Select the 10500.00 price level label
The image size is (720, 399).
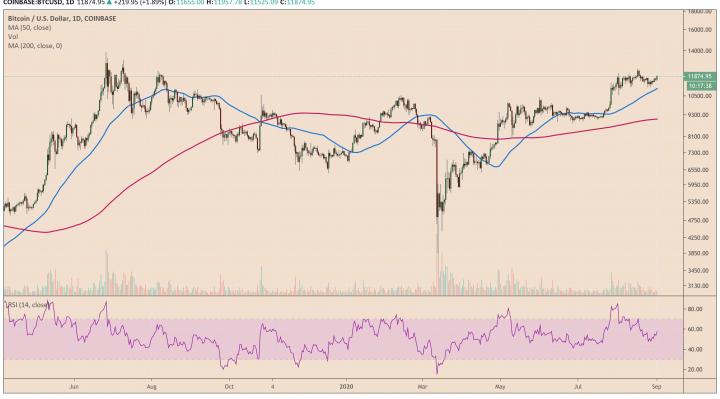coord(700,96)
